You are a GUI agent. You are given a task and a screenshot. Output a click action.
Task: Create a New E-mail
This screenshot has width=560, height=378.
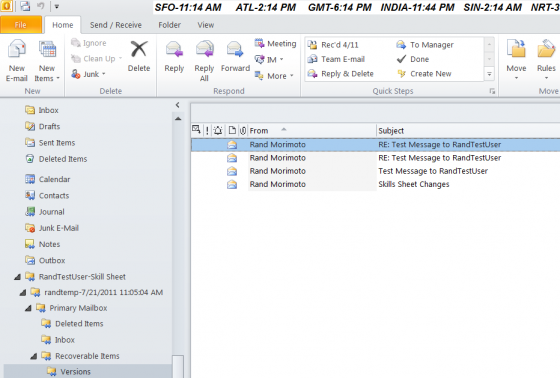coord(16,60)
